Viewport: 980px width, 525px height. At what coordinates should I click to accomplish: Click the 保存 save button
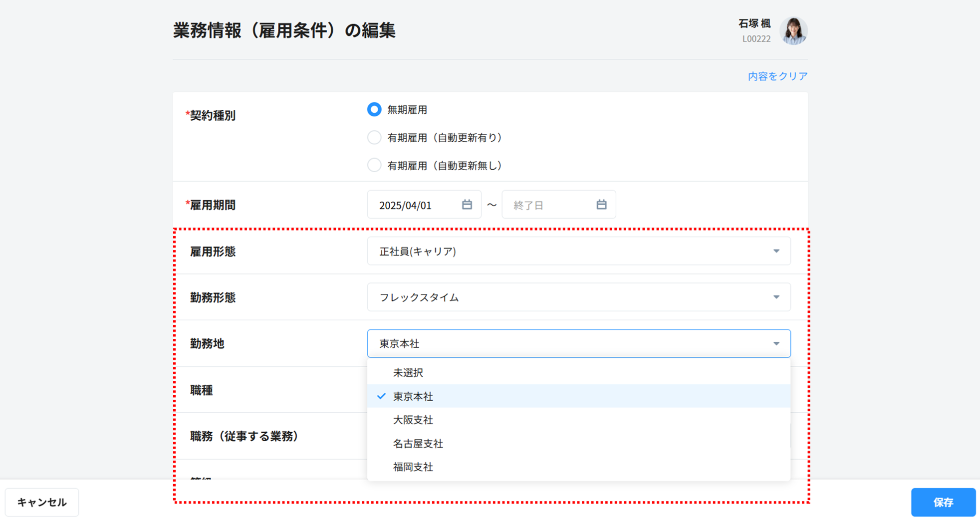click(943, 502)
